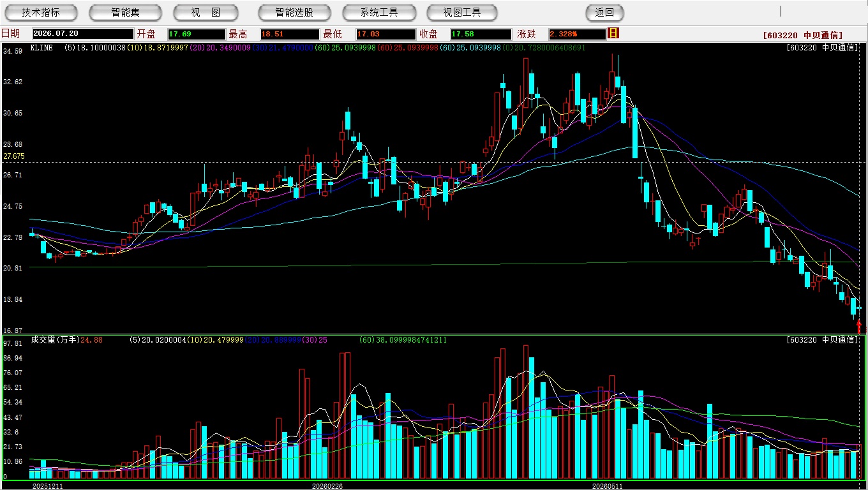Open the 技术指标 menu
Viewport: 868px width, 490px height.
[41, 12]
